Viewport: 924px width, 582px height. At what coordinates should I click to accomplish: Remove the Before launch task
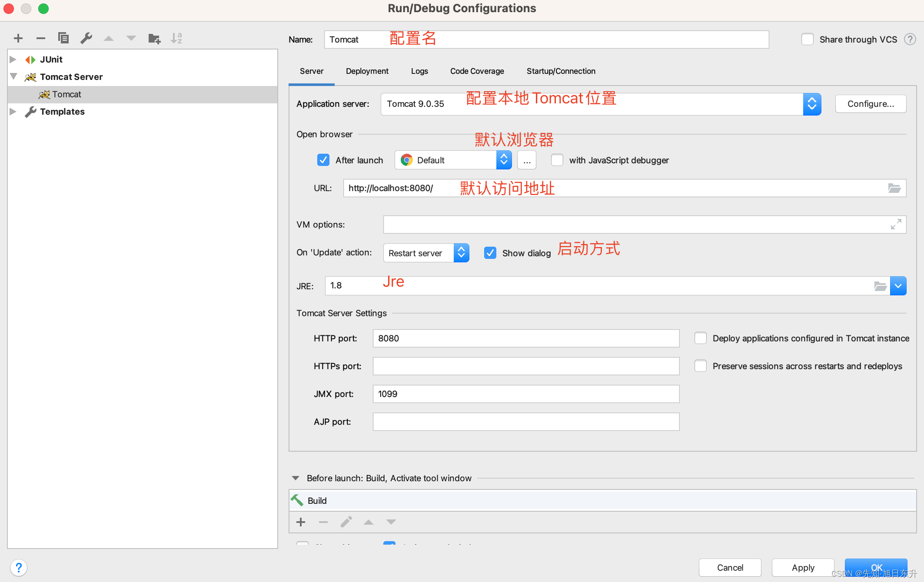tap(323, 522)
